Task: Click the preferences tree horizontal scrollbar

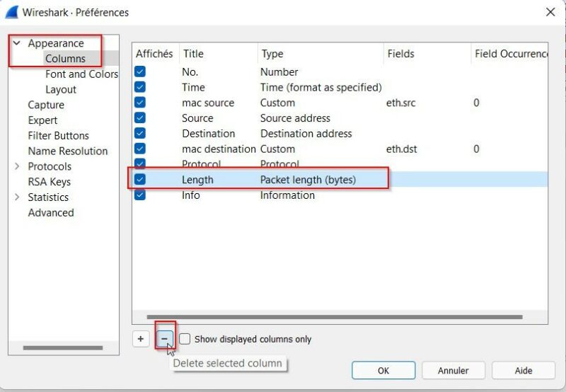Action: pos(63,347)
